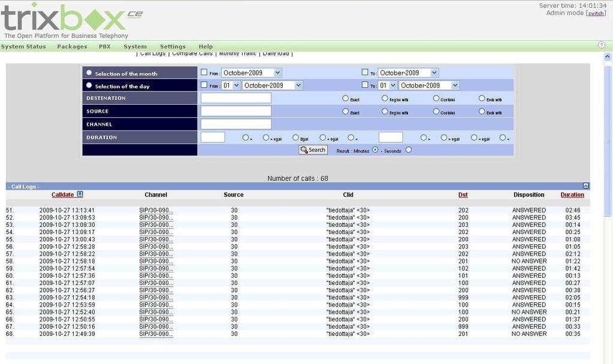Click channel SIP/30-090... in row 68
This screenshot has height=364, width=613.
tap(156, 334)
